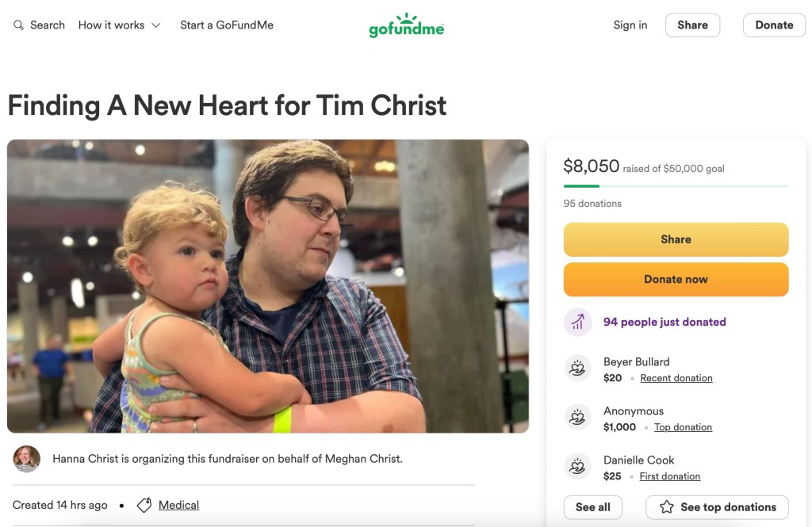Screen dimensions: 812x527
Task: Click the yellow Share button
Action: (676, 239)
